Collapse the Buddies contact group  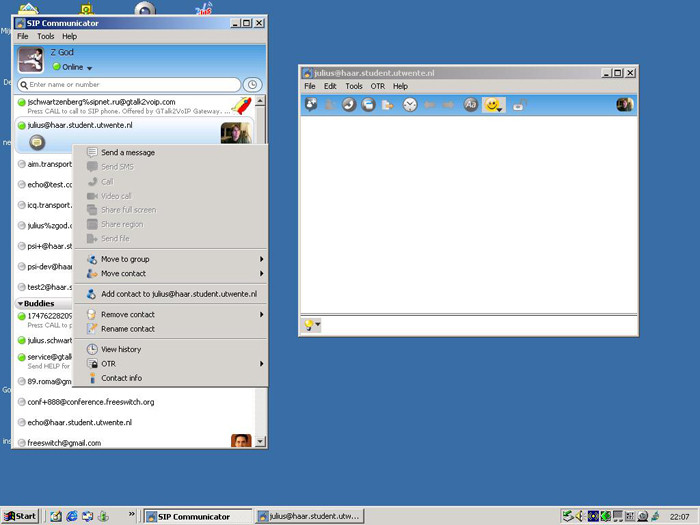pos(20,303)
